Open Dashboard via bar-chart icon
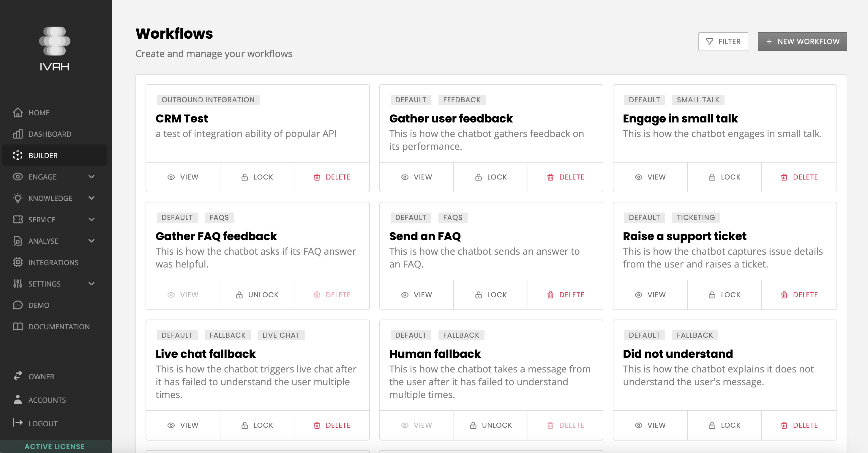868x453 pixels. point(18,134)
